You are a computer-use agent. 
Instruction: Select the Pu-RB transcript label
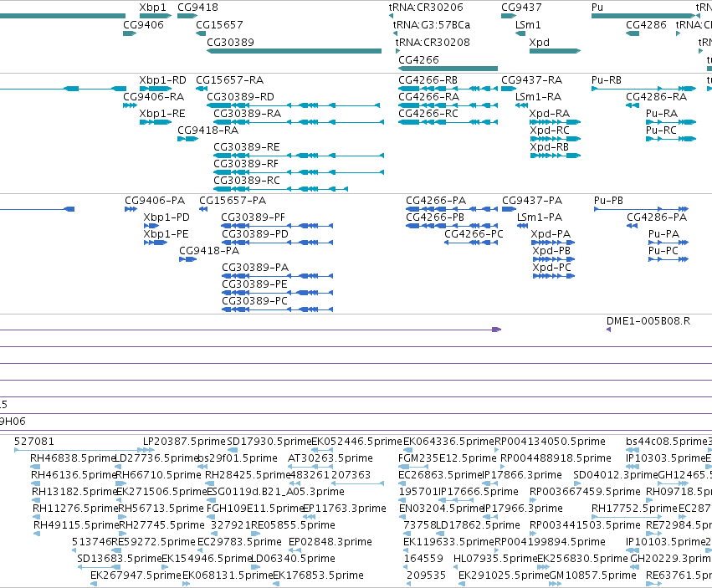tap(607, 80)
